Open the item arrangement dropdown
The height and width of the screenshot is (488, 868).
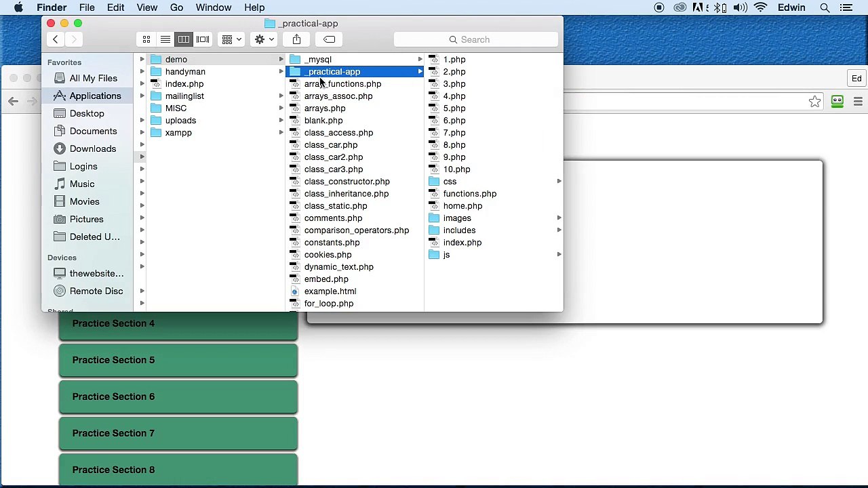pyautogui.click(x=231, y=39)
